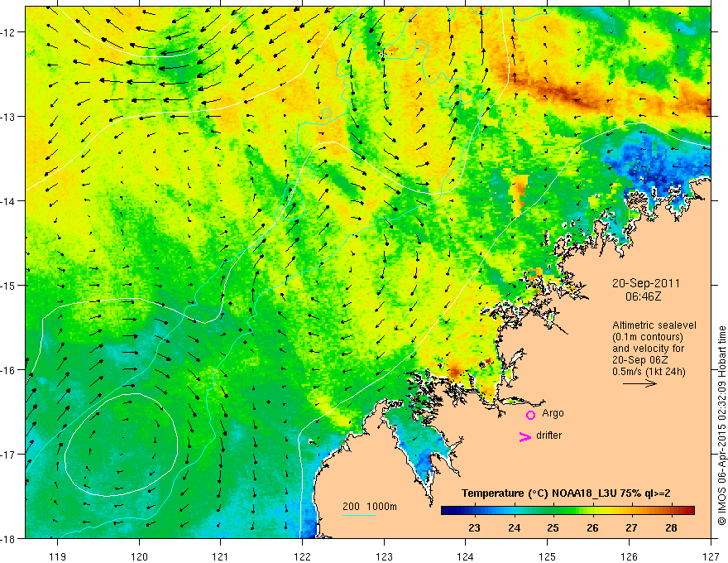Click the longitude axis label '121'
This screenshot has width=728, height=563.
coord(220,556)
